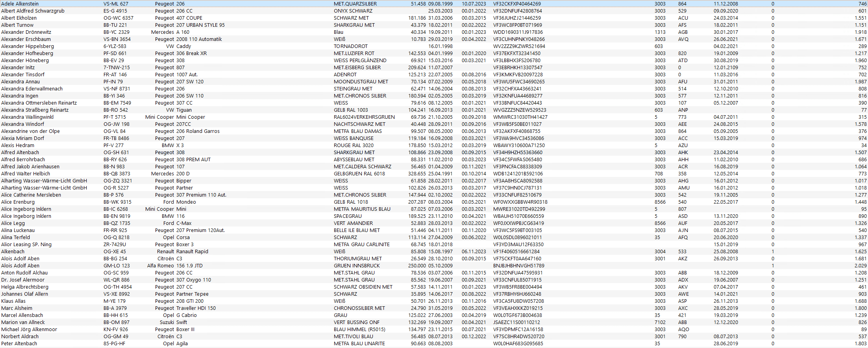Image resolution: width=868 pixels, height=348 pixels.
Task: Select the Alexandra Ederwallmenach entry
Action: (32, 89)
